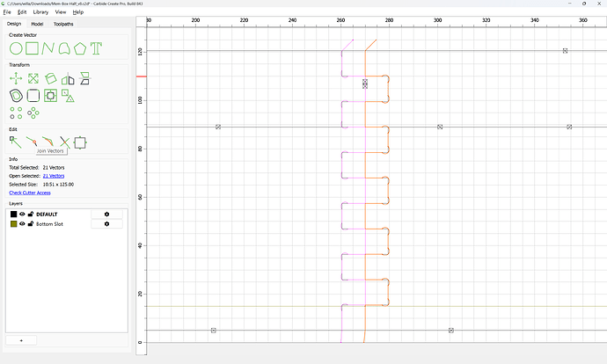Image resolution: width=607 pixels, height=364 pixels.
Task: Open the bounding box resize edit tool
Action: [80, 142]
